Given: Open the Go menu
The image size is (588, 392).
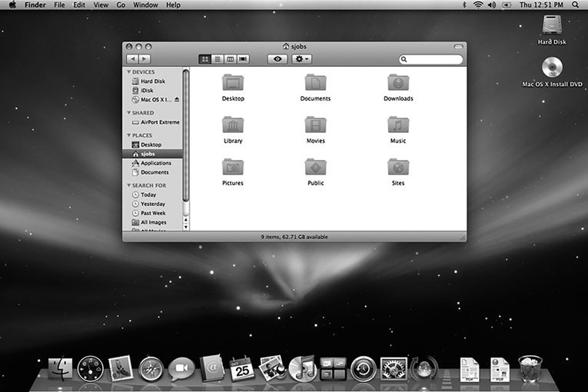Looking at the screenshot, I should click(x=121, y=5).
